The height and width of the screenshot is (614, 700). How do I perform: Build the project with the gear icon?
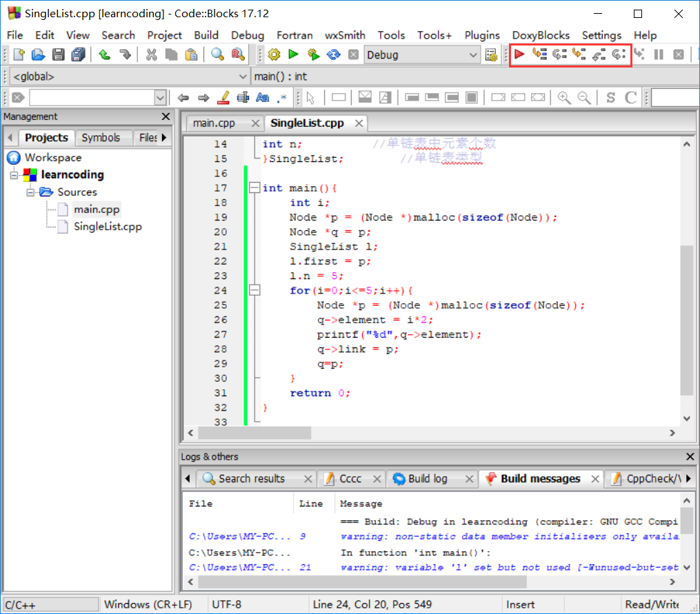(274, 55)
